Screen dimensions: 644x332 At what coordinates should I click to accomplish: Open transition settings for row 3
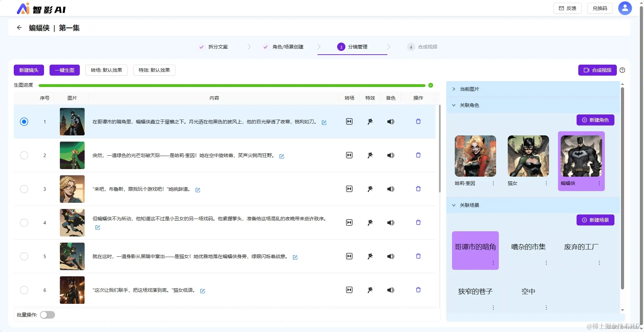[349, 189]
